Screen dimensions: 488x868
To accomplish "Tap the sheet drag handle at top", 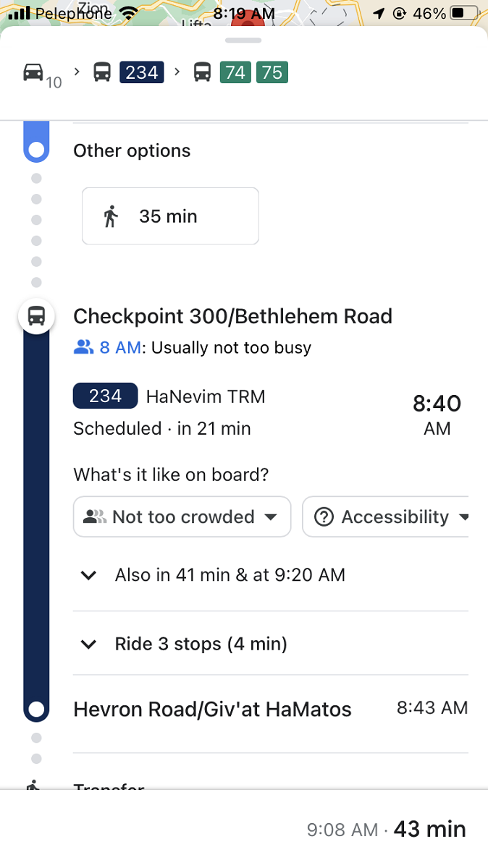I will [x=243, y=41].
